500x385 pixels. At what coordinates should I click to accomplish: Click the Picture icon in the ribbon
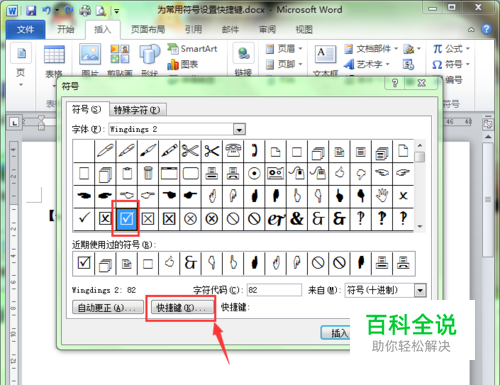pos(90,54)
